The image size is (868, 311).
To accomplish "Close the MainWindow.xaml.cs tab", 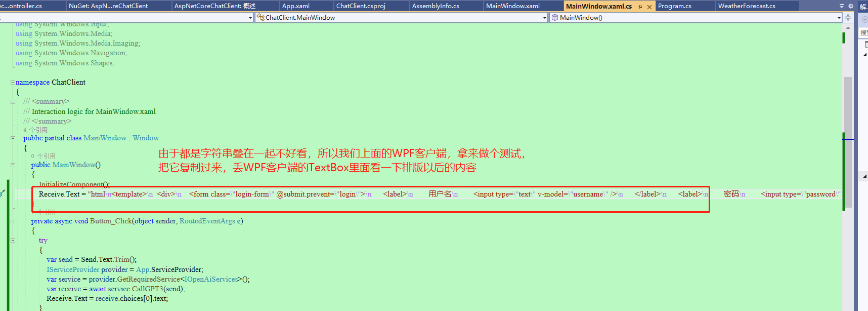I will [x=649, y=7].
